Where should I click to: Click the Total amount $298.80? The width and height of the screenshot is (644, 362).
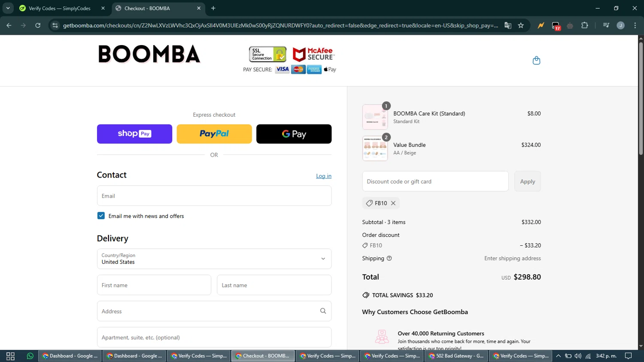527,277
